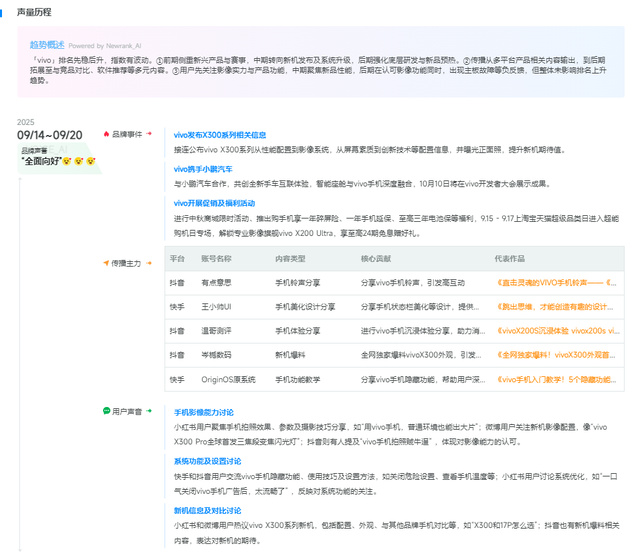The width and height of the screenshot is (640, 556).
Task: Click the 新机爆料 content type cell
Action: coord(290,355)
